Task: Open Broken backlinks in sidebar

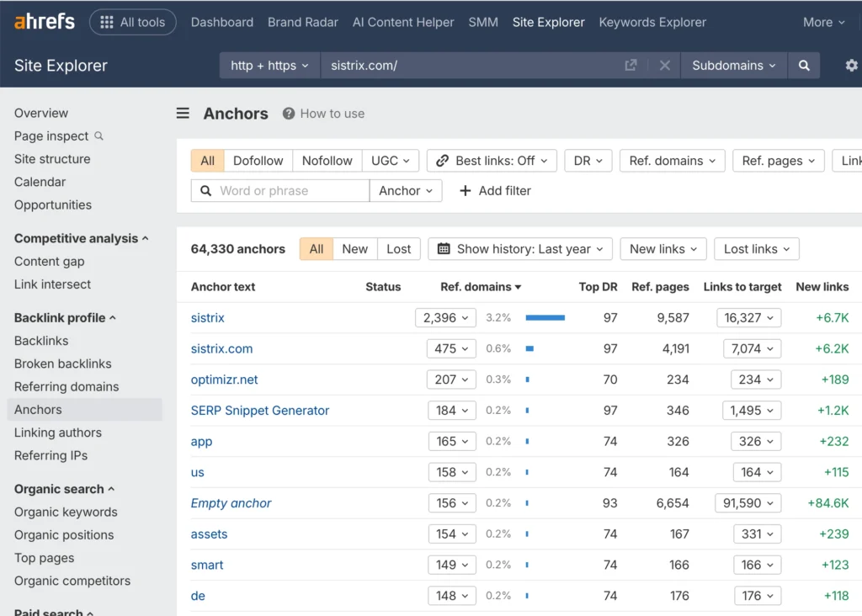Action: pos(62,364)
